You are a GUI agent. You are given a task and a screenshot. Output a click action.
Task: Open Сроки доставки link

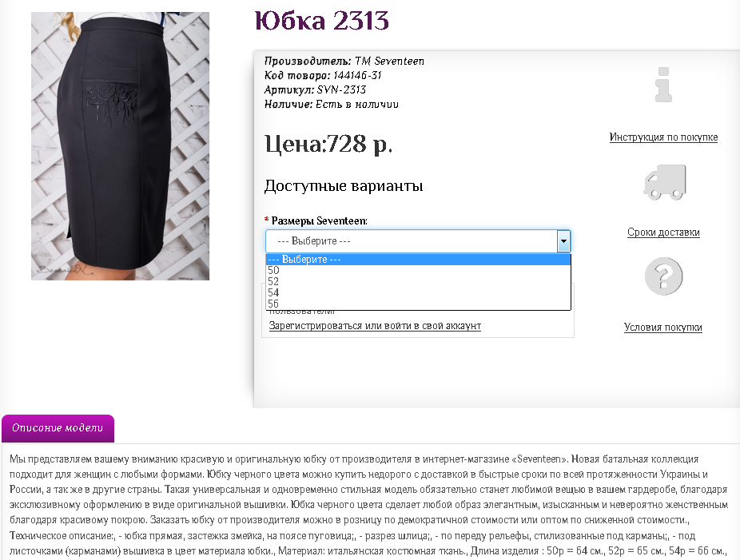click(x=663, y=232)
